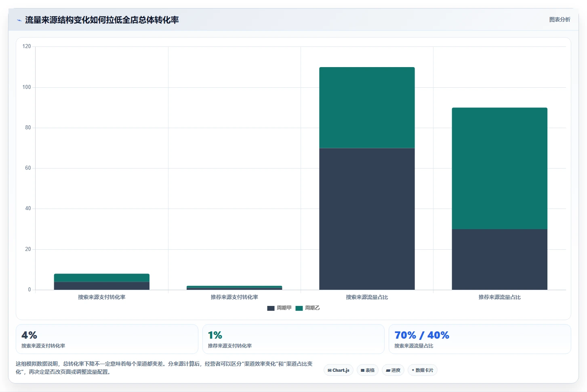Click the x-axis label 推荐来源支付转化率
The width and height of the screenshot is (587, 392).
click(x=234, y=297)
